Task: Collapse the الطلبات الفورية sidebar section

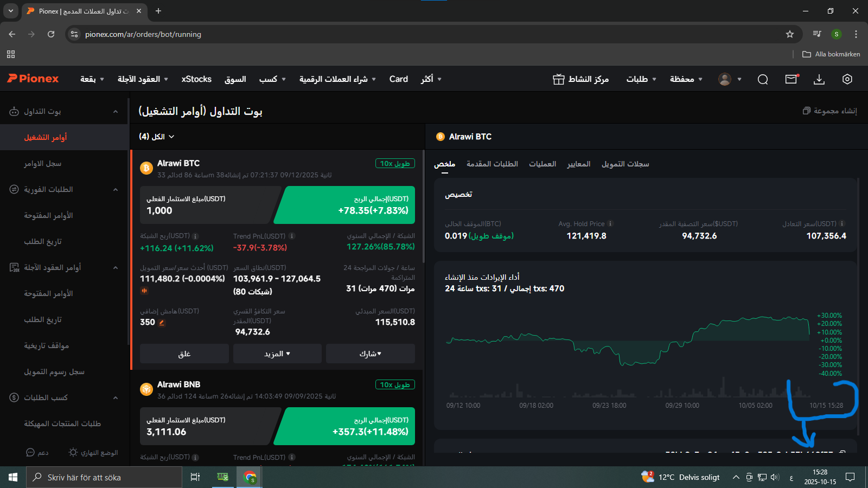Action: click(x=116, y=190)
